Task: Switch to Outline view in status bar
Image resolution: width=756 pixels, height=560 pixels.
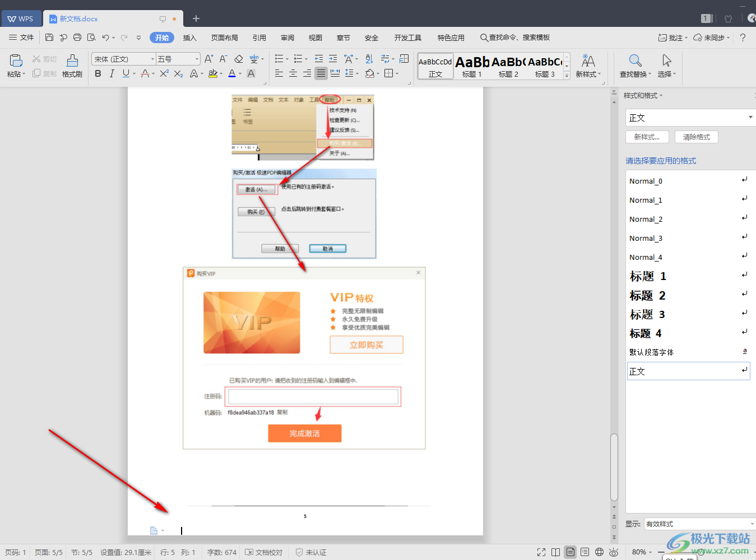Action: 585,552
